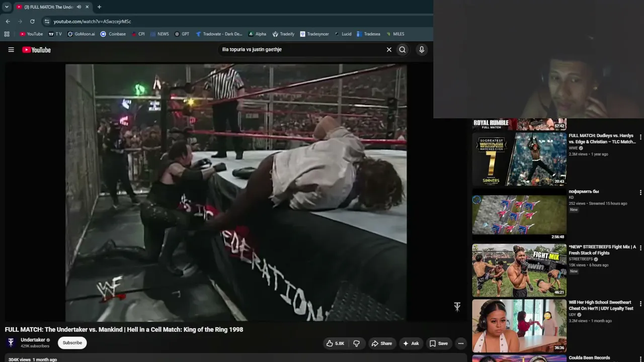Screen dimensions: 644x362
Task: Open the FULL MATCH: Dudleys vs. Hardys title
Action: [602, 139]
